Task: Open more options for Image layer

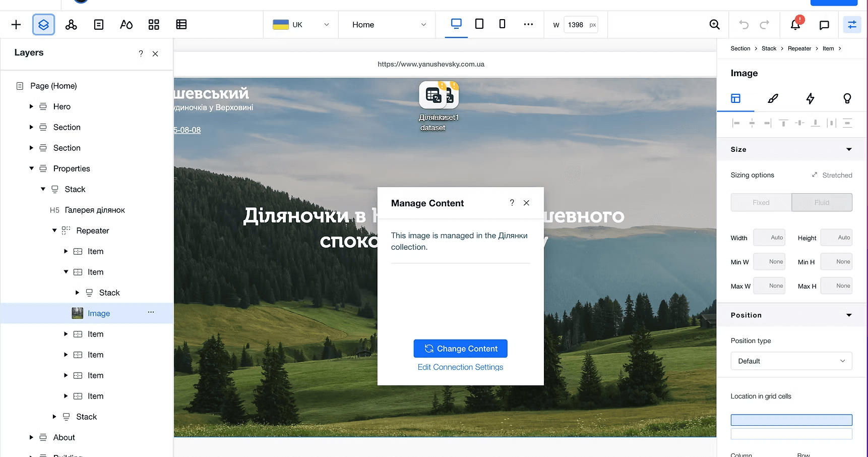Action: coord(151,313)
